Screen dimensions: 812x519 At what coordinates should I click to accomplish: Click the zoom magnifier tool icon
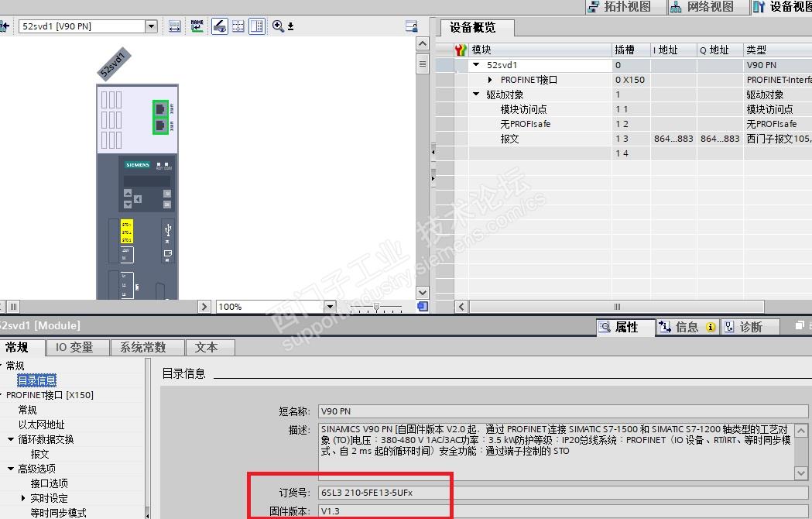pos(278,26)
